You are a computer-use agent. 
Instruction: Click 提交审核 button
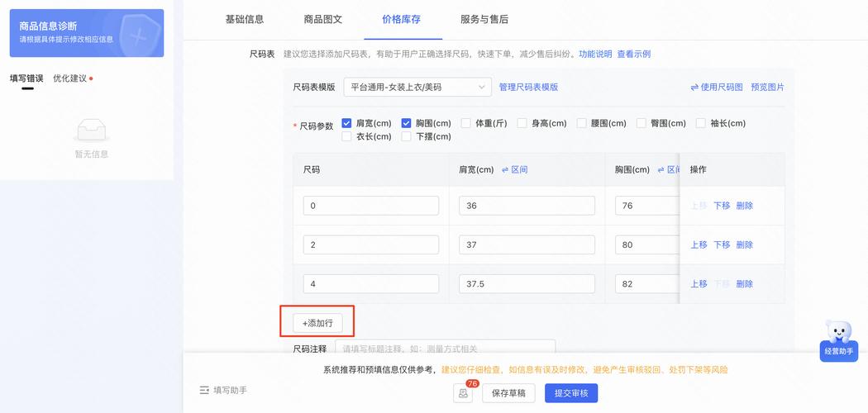pyautogui.click(x=571, y=393)
